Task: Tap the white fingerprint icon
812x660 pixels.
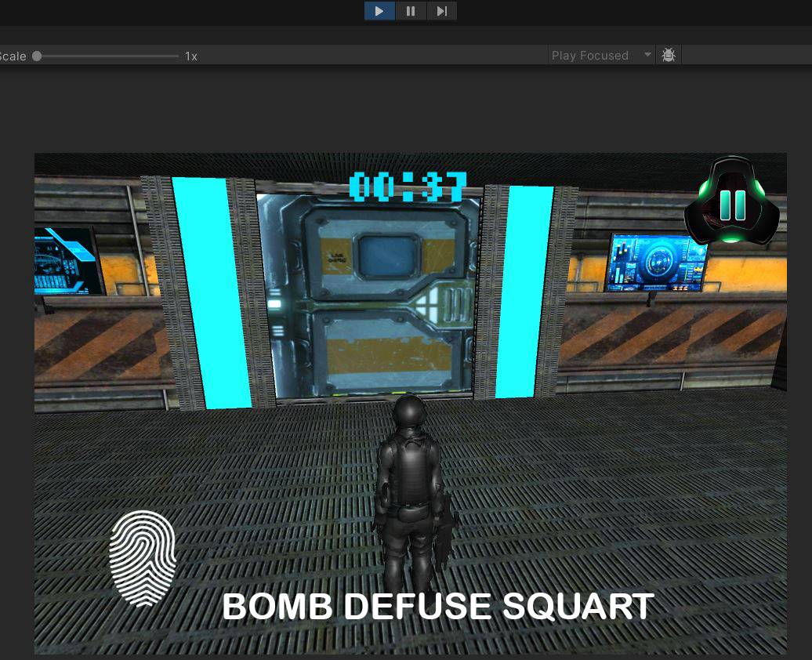Action: point(143,557)
